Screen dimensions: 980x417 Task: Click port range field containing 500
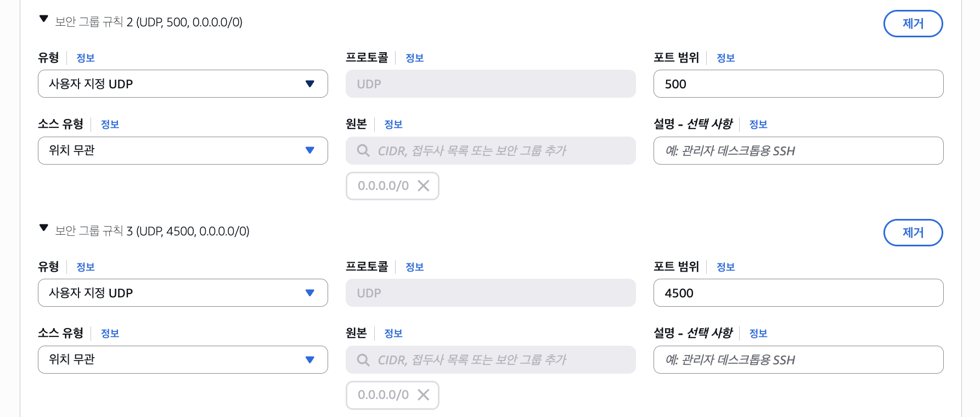tap(798, 84)
